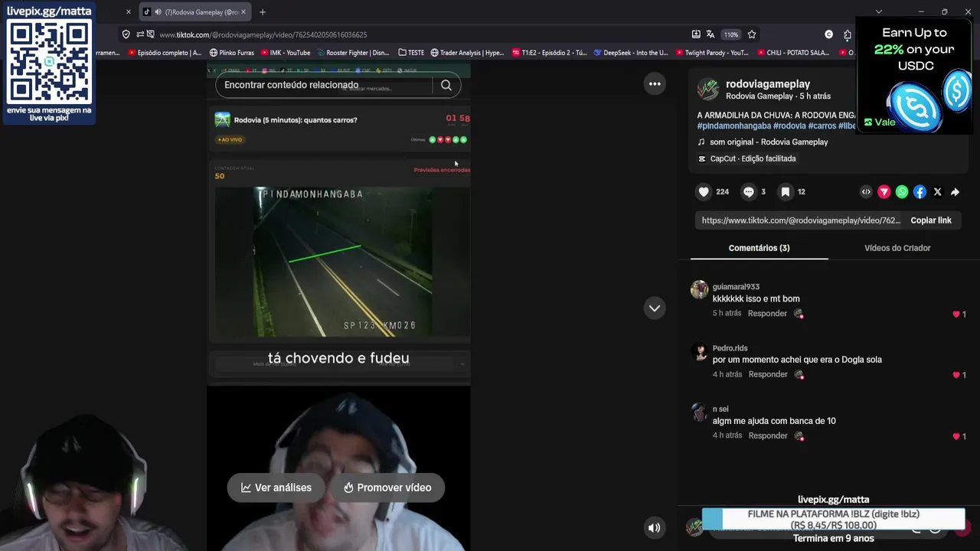Select the Rodovia Gameplay browser tab

[195, 12]
